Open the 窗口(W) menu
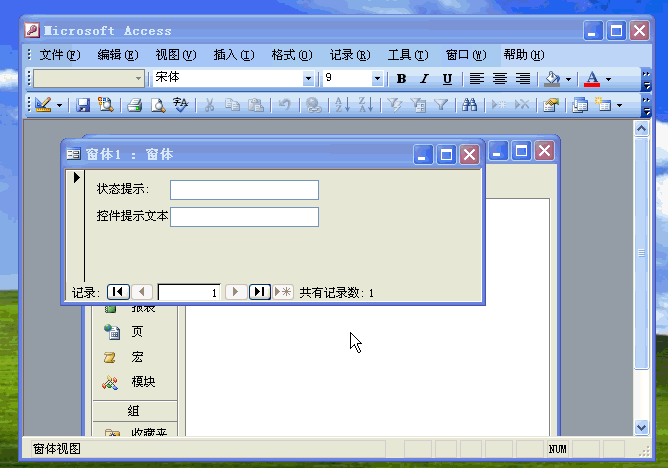This screenshot has width=668, height=468. pos(466,55)
